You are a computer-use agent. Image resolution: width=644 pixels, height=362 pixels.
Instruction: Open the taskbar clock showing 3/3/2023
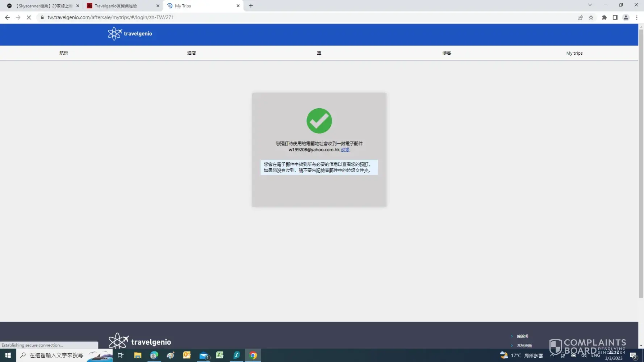click(614, 355)
